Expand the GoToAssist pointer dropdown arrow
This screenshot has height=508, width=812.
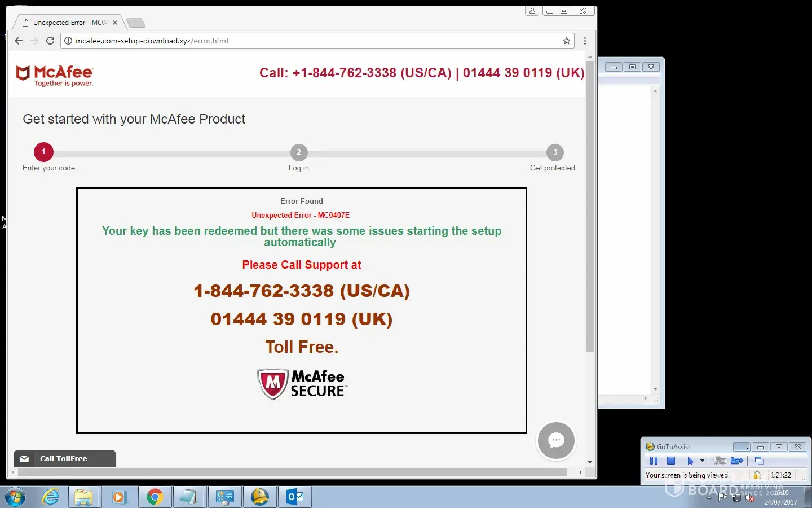click(x=702, y=461)
